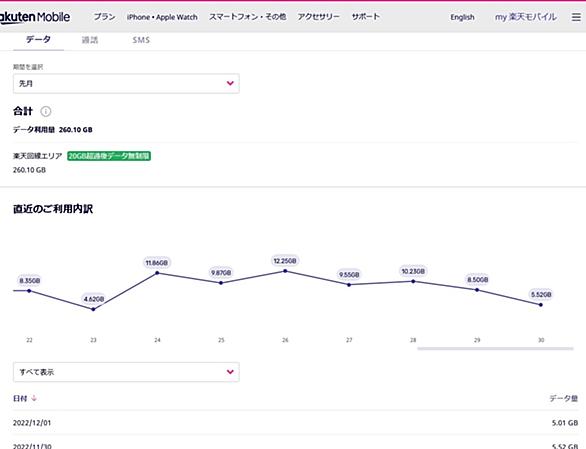Click the 楽天回線エリア label
Screen dimensions: 586x449
[38, 156]
